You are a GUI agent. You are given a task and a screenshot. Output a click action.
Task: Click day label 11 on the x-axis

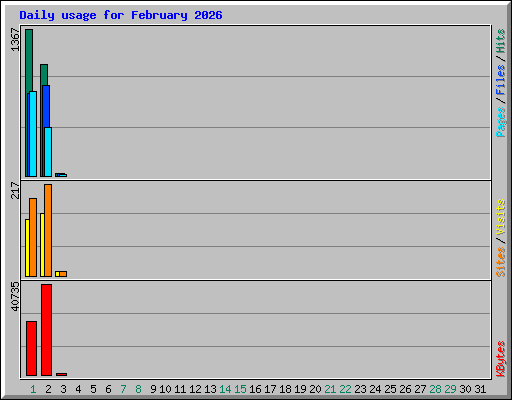(180, 389)
